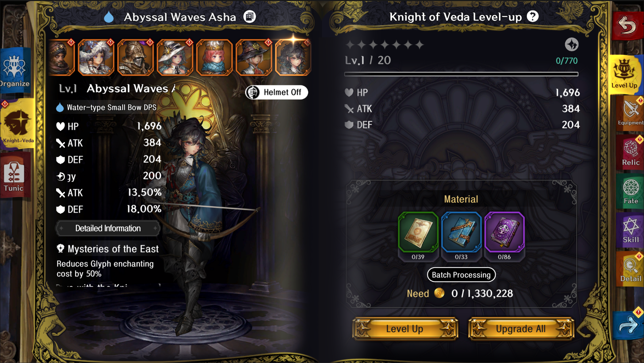The width and height of the screenshot is (644, 363).
Task: Expand Detailed Information panel
Action: pos(108,229)
